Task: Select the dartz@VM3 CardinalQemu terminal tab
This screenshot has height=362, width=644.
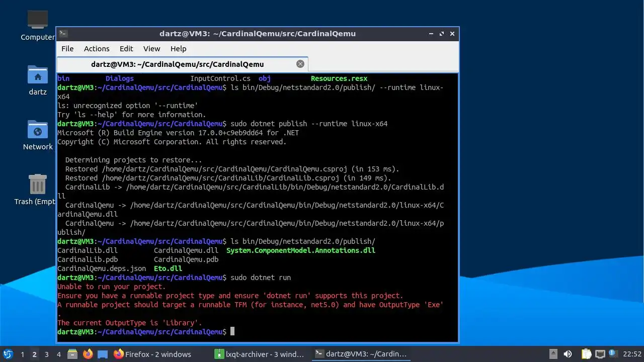Action: click(182, 64)
